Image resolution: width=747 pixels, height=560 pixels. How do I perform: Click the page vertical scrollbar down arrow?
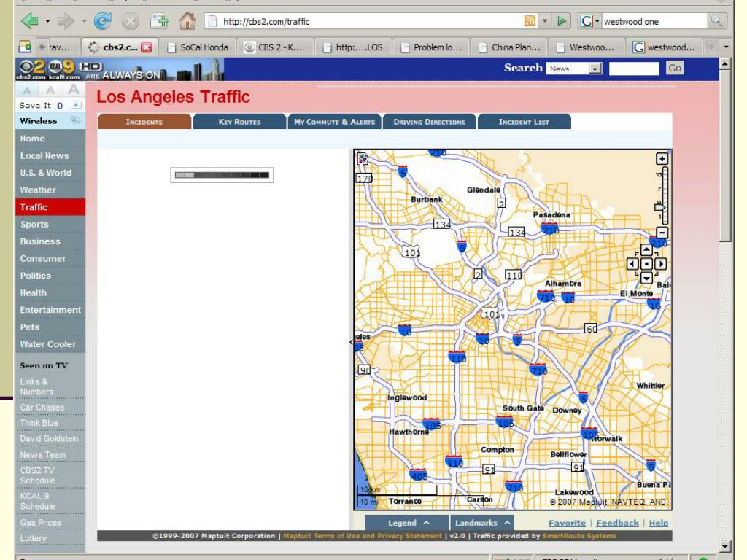(724, 547)
